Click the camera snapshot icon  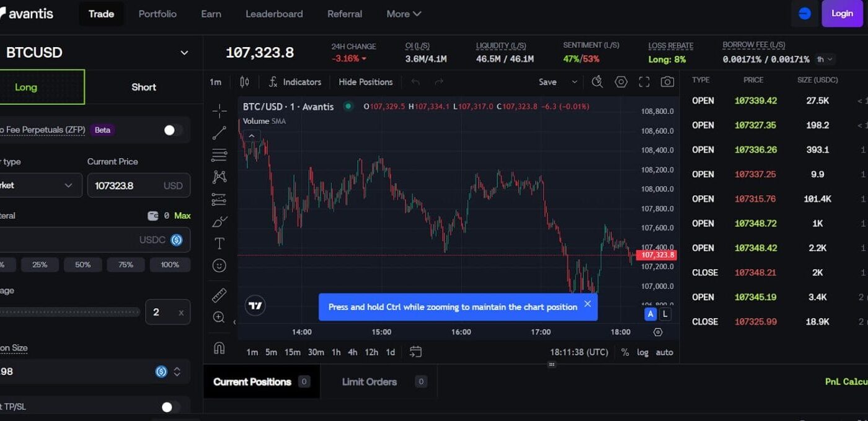click(667, 82)
